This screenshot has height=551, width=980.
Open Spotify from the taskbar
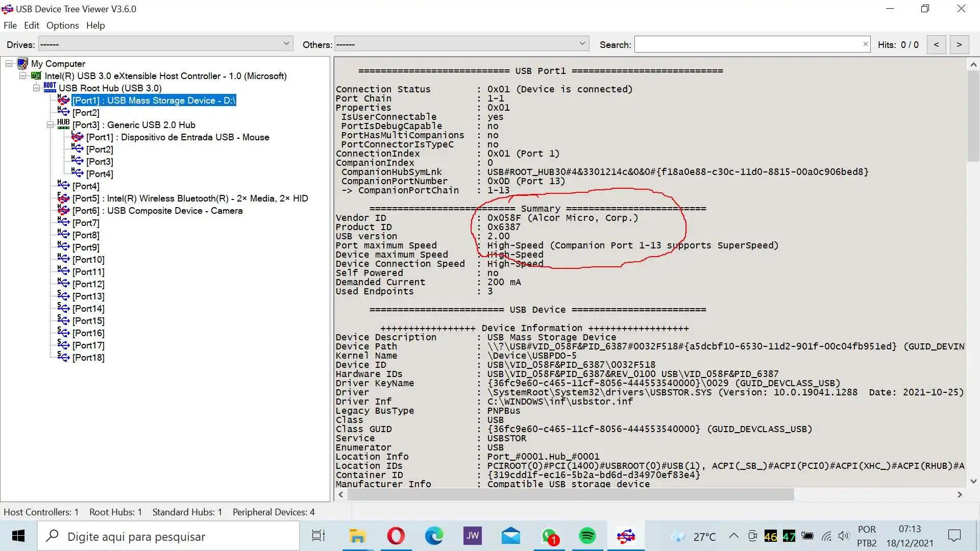pyautogui.click(x=587, y=536)
